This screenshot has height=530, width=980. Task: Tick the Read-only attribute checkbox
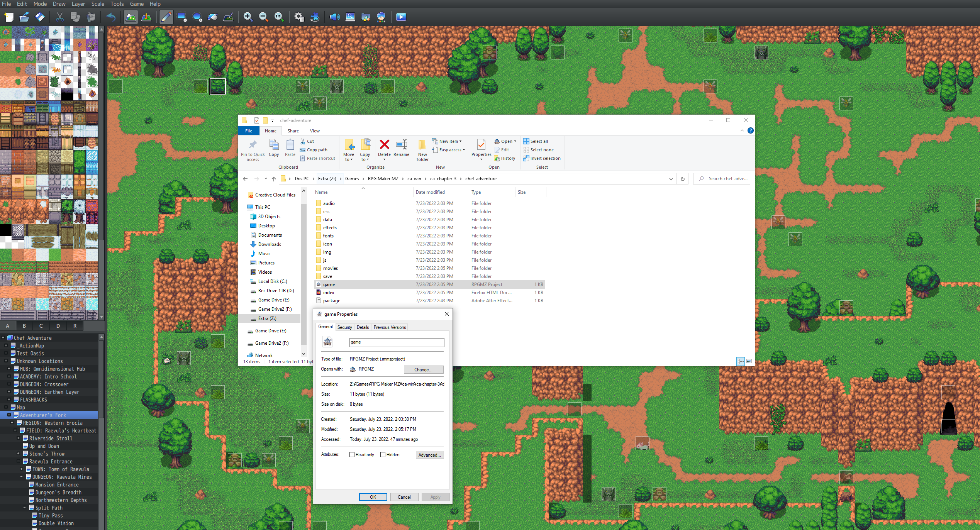click(x=352, y=455)
